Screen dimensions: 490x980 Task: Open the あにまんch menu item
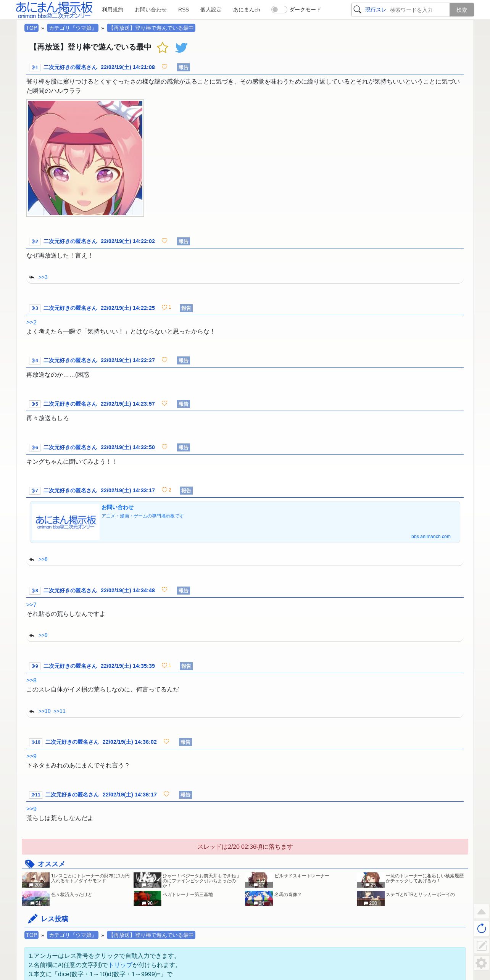coord(247,10)
